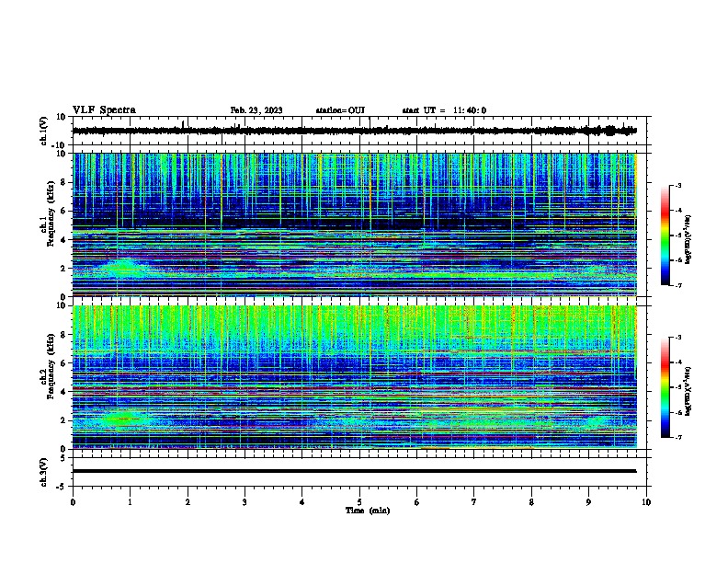
Task: Click the ch.2 color bar log(PSD) label
Action: (x=688, y=392)
